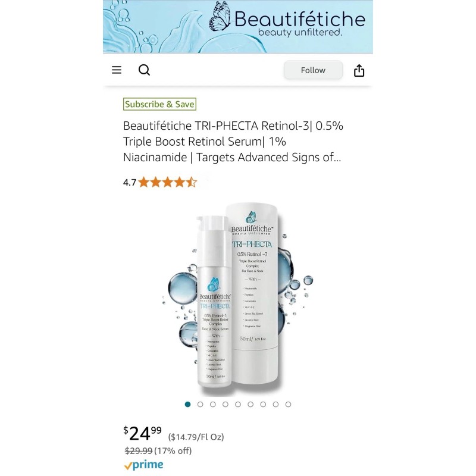Follow the Beautifétiche brand
This screenshot has height=476, width=476.
click(x=313, y=70)
